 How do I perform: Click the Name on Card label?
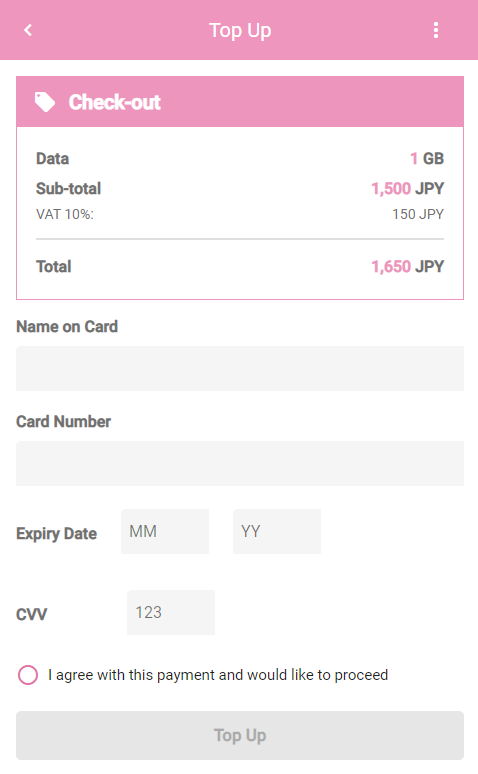[x=67, y=327]
